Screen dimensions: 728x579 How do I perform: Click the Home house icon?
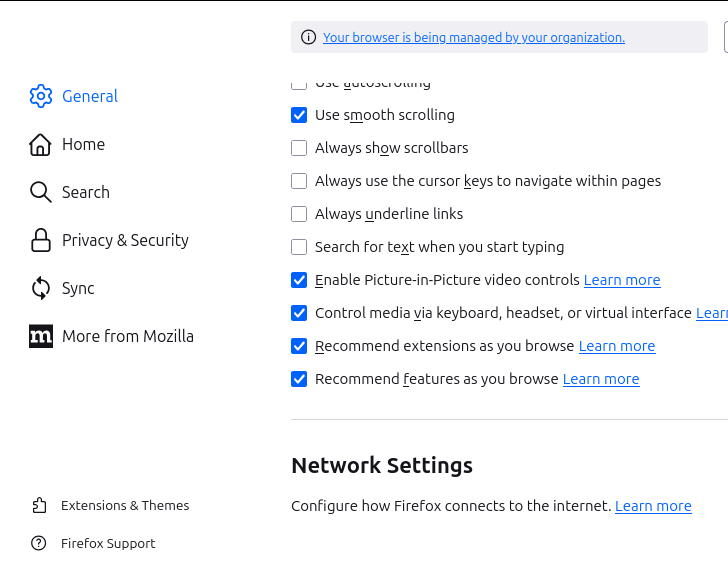(40, 144)
